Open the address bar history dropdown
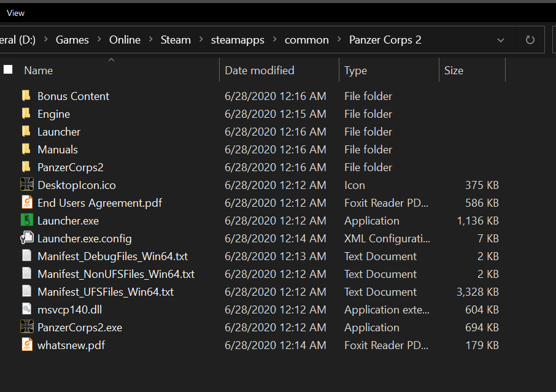Viewport: 556px width, 392px height. pyautogui.click(x=500, y=40)
